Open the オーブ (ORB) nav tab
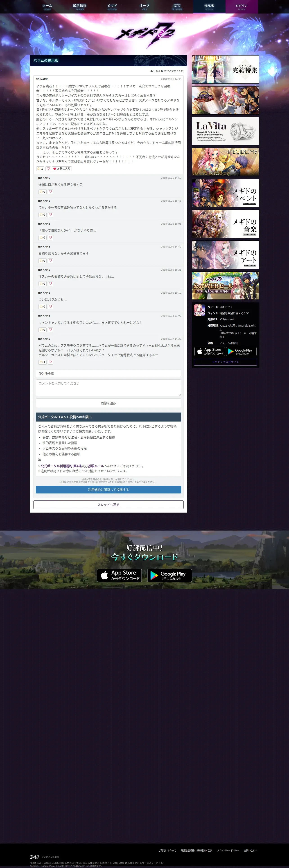 (144, 7)
